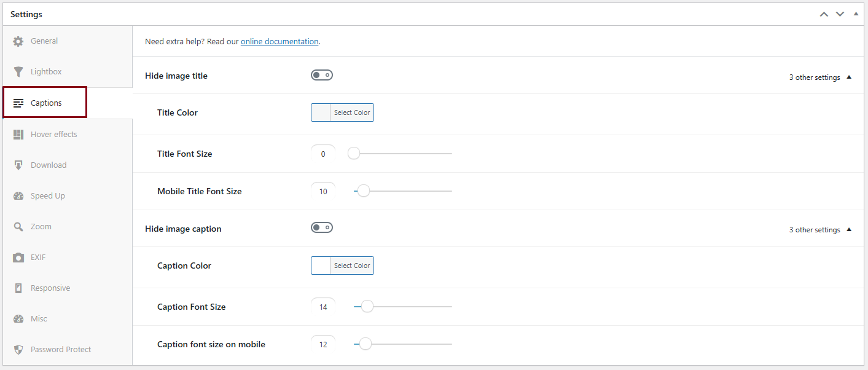868x370 pixels.
Task: Open the Responsive settings tab
Action: (x=50, y=288)
